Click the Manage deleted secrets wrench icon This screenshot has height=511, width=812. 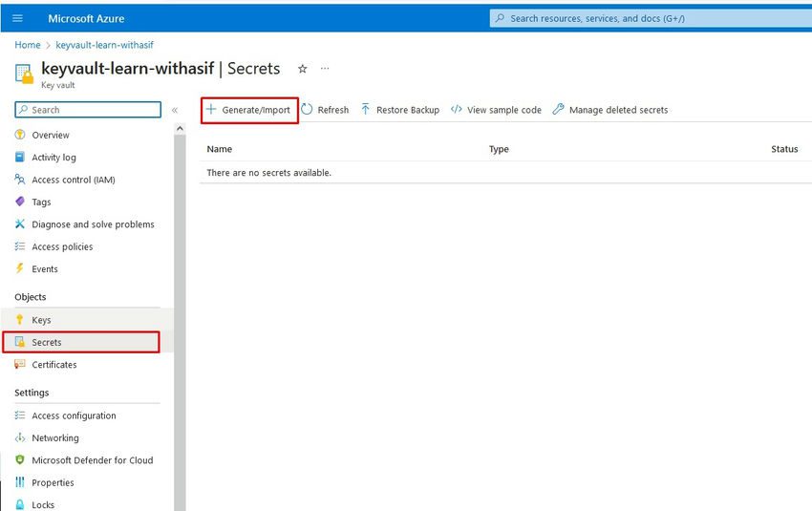(x=558, y=109)
